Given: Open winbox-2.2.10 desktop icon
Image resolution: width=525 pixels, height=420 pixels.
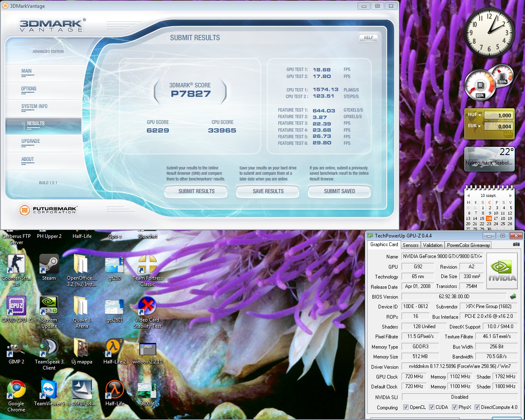Looking at the screenshot, I should (x=147, y=352).
